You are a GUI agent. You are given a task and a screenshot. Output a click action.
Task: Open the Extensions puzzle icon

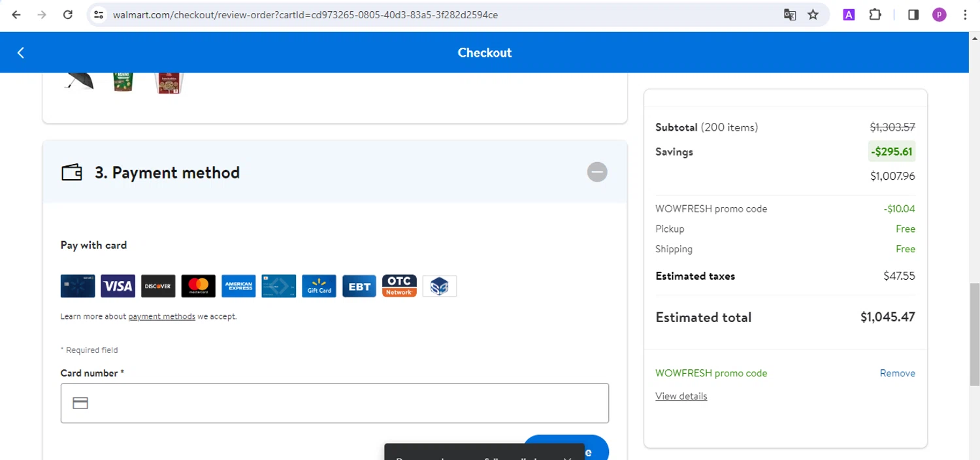tap(875, 14)
